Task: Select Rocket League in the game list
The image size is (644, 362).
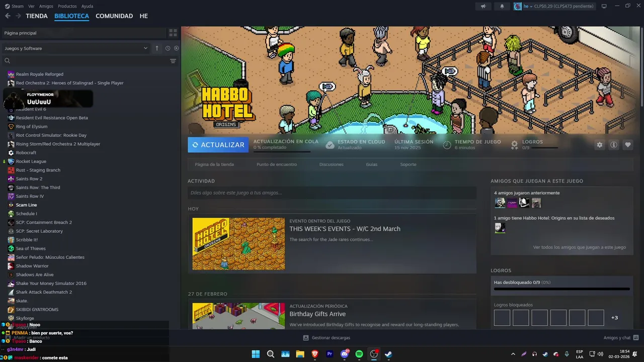Action: [x=31, y=161]
